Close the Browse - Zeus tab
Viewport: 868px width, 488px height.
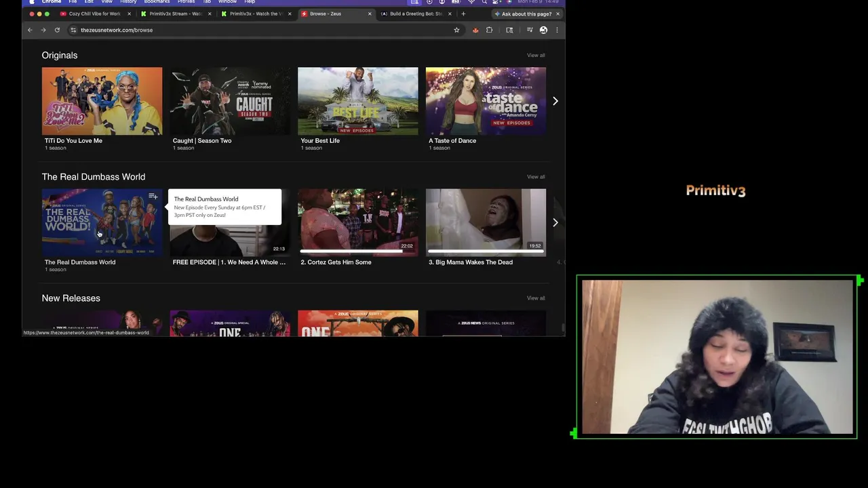pyautogui.click(x=370, y=14)
